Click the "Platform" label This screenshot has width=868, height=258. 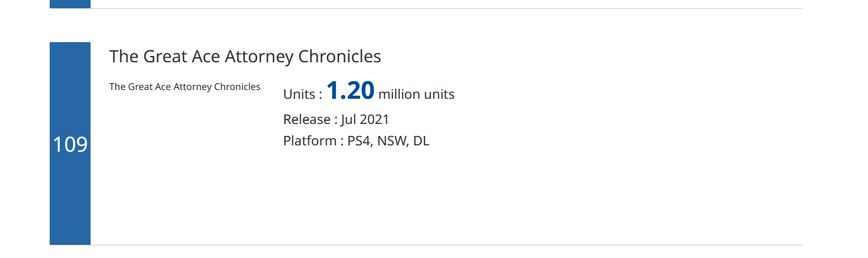point(309,141)
